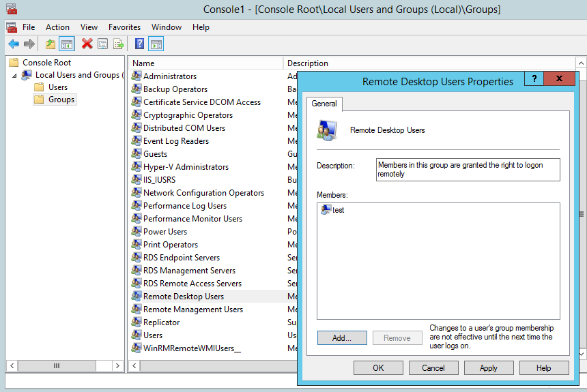Click the IIS_IUSRS group icon
587x392 pixels.
(137, 179)
